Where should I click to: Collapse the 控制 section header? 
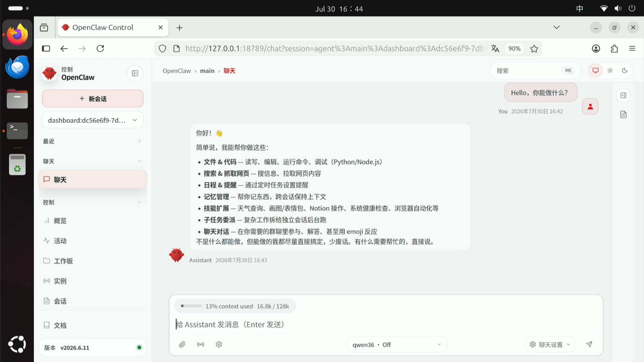92,202
